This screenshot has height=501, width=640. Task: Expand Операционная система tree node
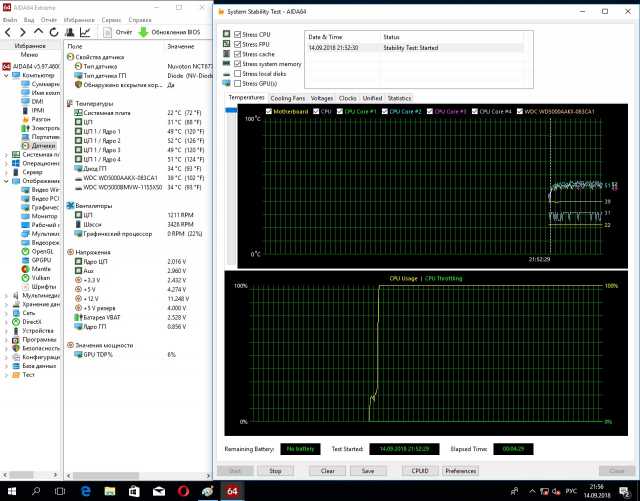(x=6, y=163)
